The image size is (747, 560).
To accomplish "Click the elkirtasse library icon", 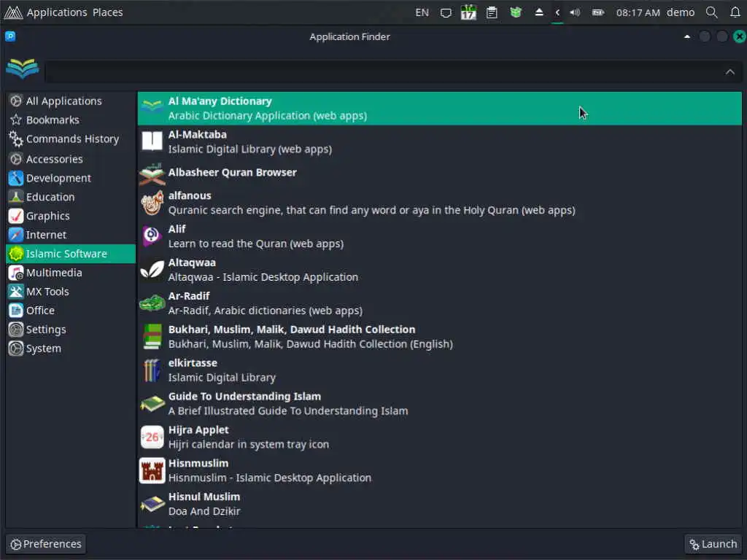I will [152, 370].
